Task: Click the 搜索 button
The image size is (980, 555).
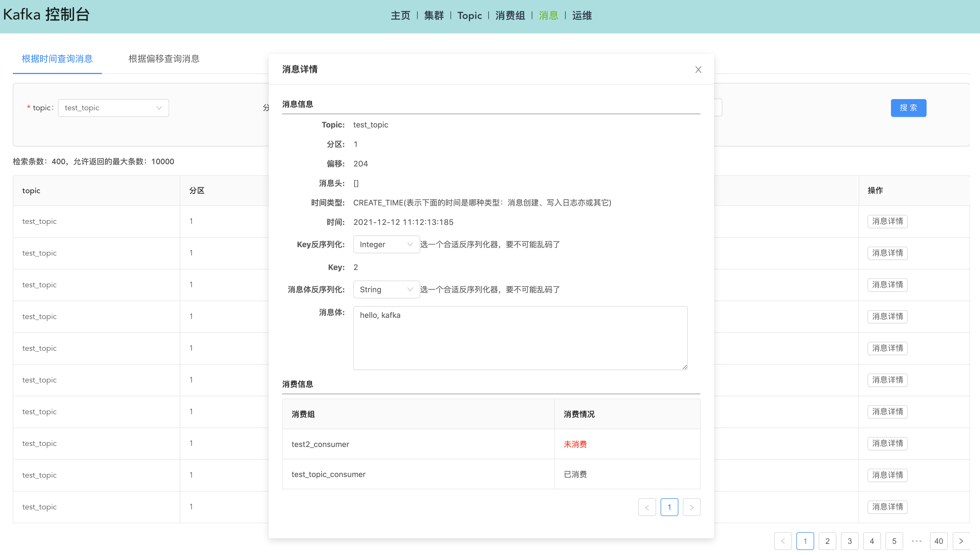Action: pos(908,108)
